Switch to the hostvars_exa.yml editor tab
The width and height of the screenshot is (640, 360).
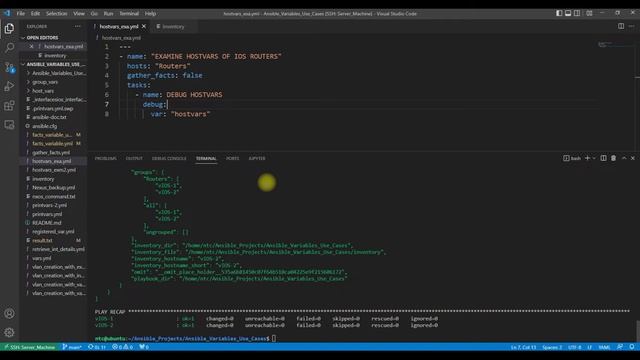click(x=119, y=27)
